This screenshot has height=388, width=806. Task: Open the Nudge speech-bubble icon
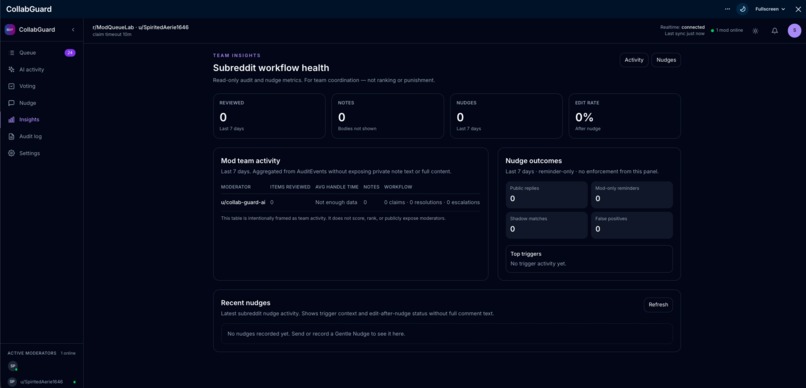pyautogui.click(x=12, y=103)
